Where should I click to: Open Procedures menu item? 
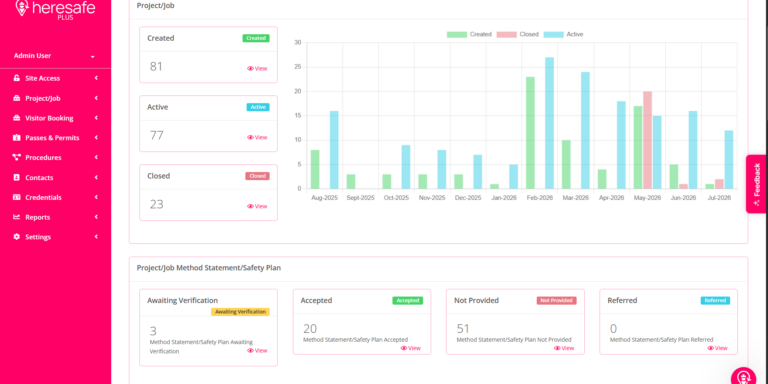(x=55, y=157)
